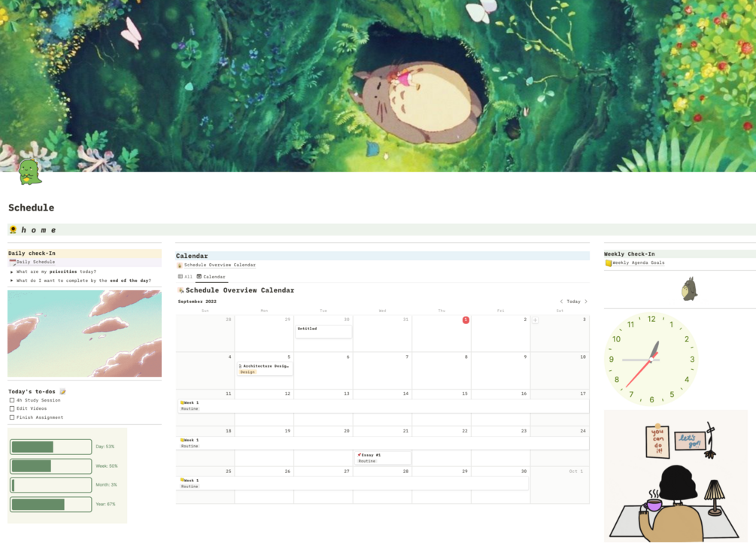This screenshot has height=549, width=756.
Task: Open the Daily Schedule page link
Action: 35,262
